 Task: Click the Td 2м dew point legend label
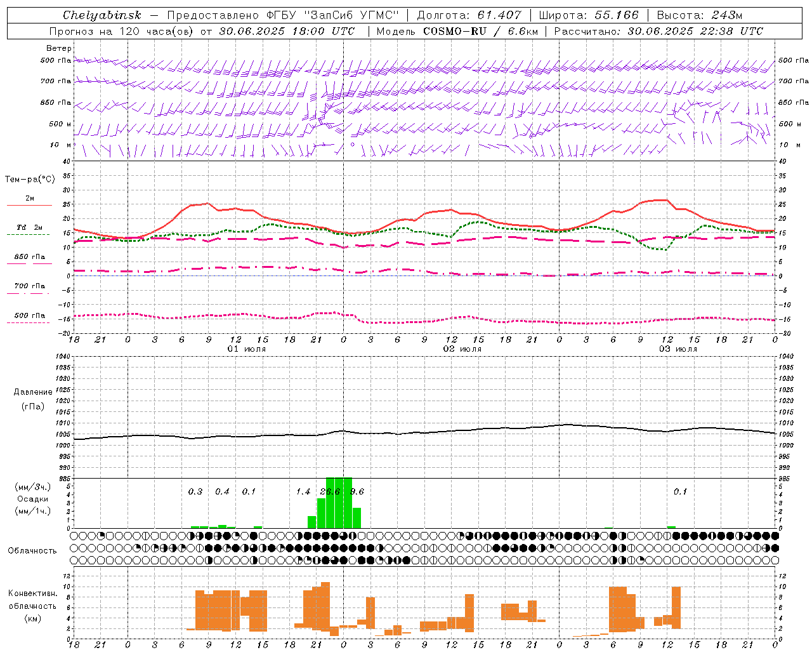click(x=30, y=227)
